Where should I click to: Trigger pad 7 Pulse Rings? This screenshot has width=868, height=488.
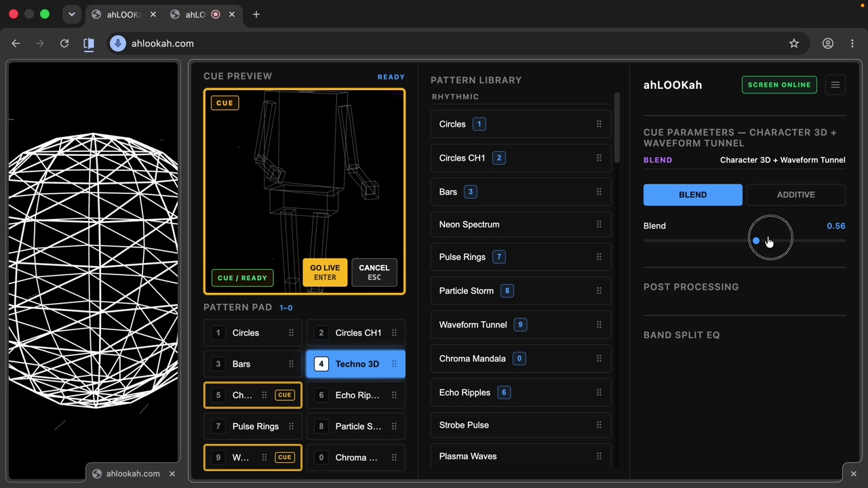253,426
